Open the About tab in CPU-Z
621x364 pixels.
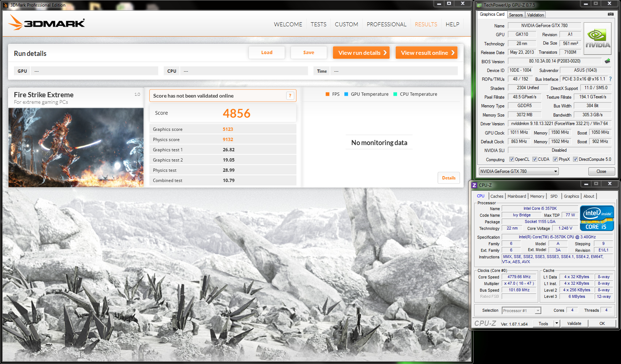pyautogui.click(x=588, y=196)
